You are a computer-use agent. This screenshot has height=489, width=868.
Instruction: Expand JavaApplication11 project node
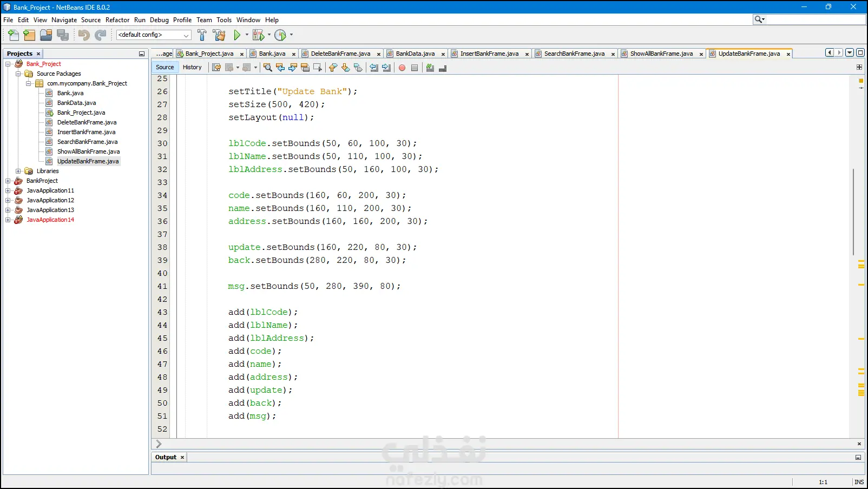coord(8,190)
